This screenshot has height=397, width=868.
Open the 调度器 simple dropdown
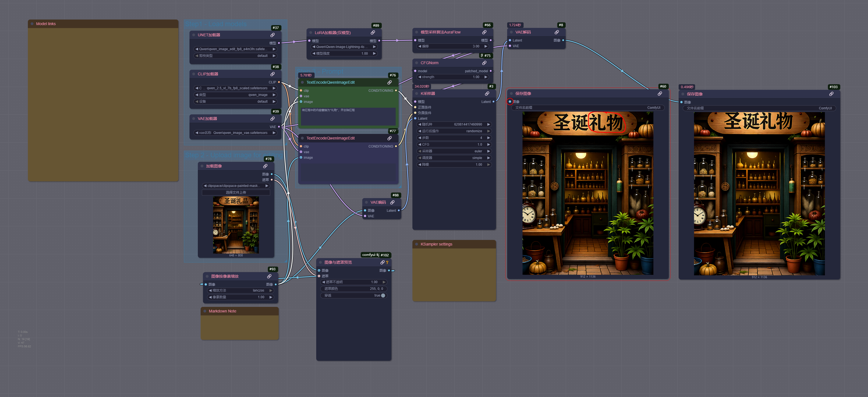tap(454, 158)
